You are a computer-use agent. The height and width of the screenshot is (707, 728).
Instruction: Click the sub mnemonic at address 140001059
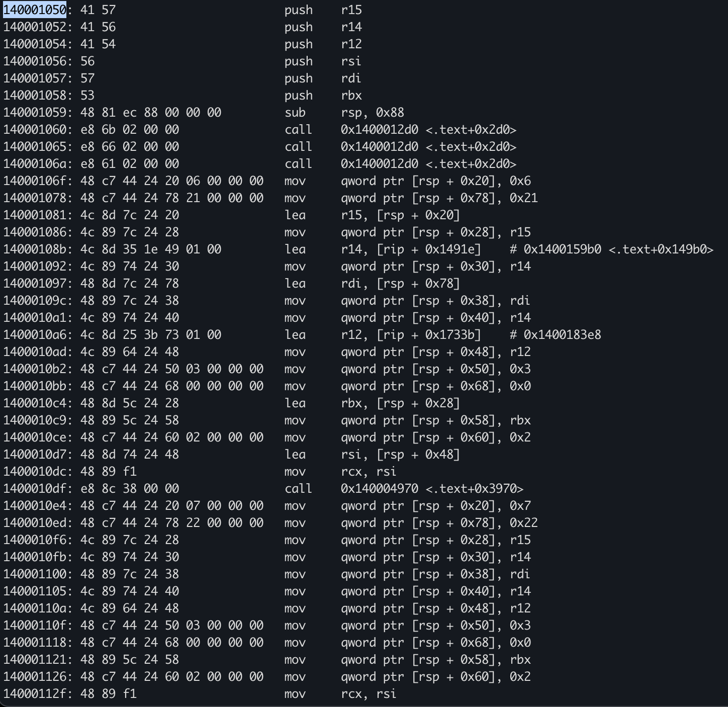click(295, 113)
